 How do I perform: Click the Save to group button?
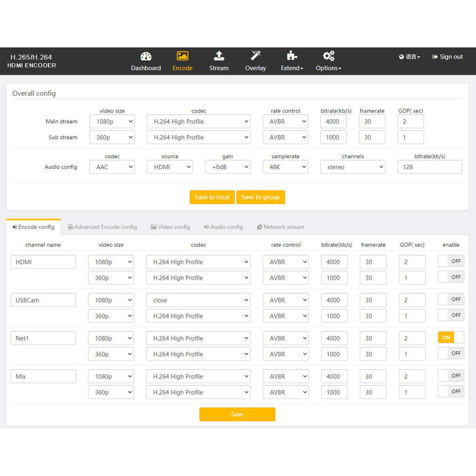point(260,197)
